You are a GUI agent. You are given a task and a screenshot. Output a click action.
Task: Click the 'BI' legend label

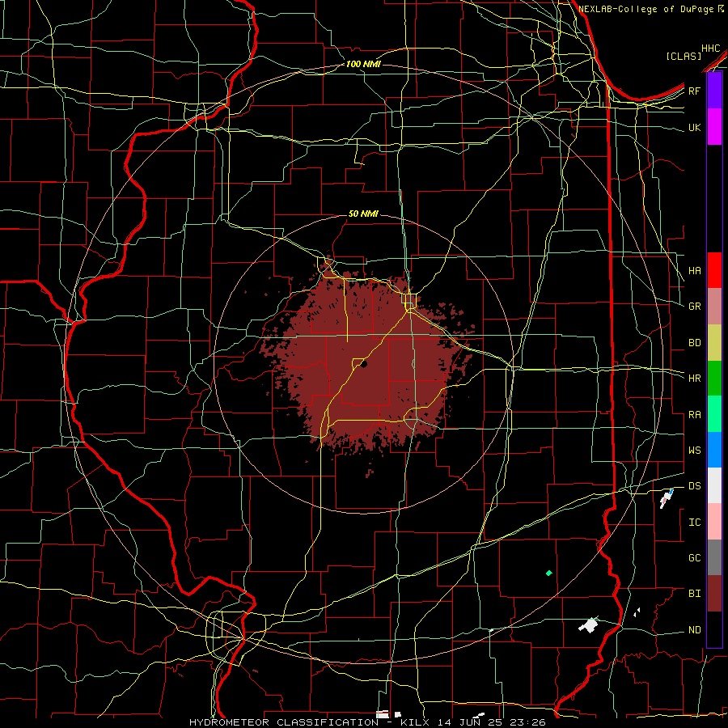(x=695, y=594)
